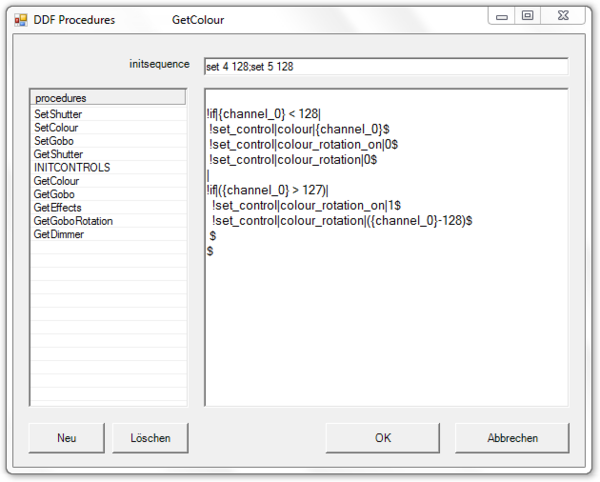Choose the GetGoboRotation procedure
The image size is (600, 482).
[73, 220]
